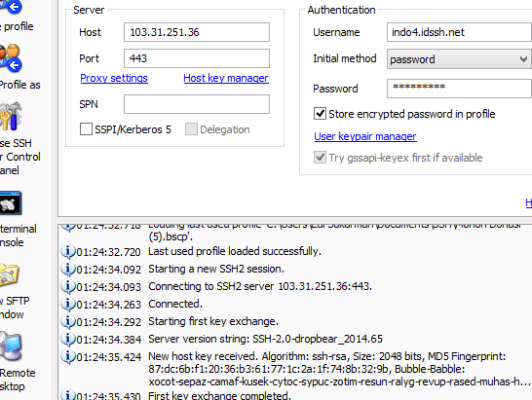Toggle the Delegation checkbox
This screenshot has height=400, width=532.
click(191, 129)
